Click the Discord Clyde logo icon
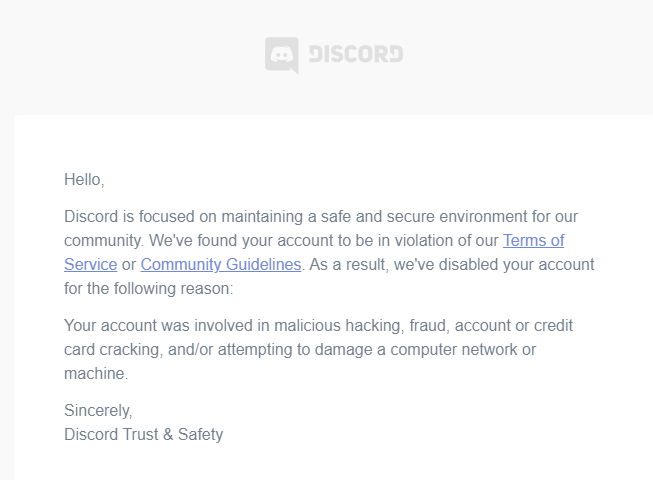This screenshot has width=653, height=480. pyautogui.click(x=282, y=55)
